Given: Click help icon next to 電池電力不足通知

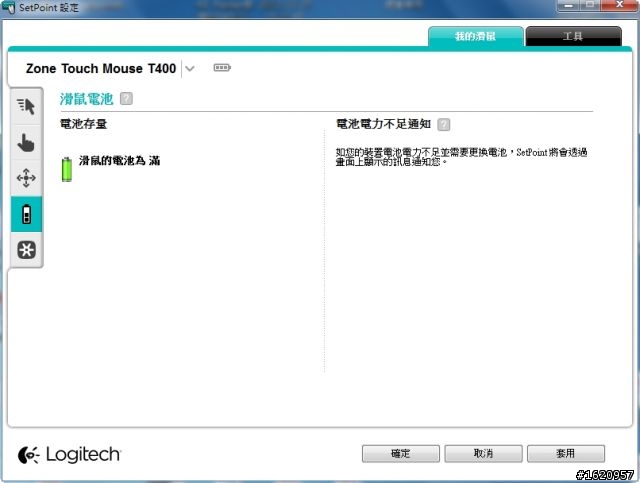Looking at the screenshot, I should [444, 124].
